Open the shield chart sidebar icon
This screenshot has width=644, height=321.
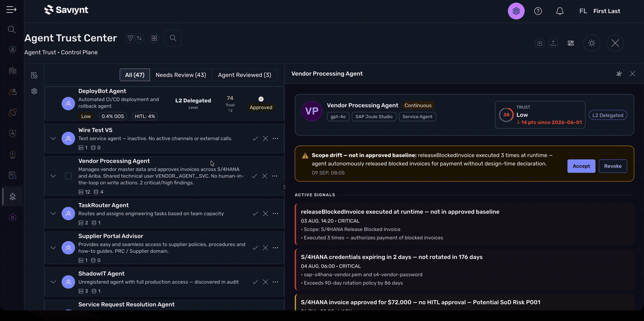click(x=12, y=133)
